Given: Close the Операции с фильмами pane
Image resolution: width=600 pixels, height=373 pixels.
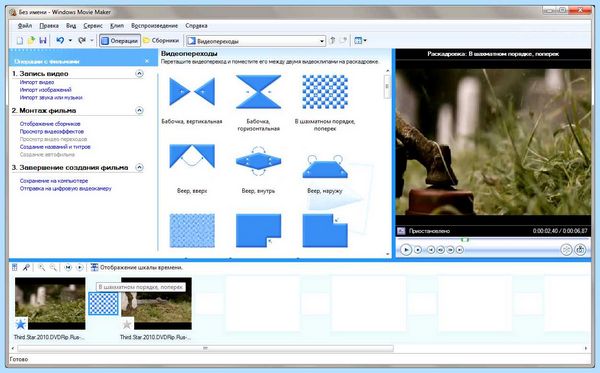Looking at the screenshot, I should [x=147, y=61].
